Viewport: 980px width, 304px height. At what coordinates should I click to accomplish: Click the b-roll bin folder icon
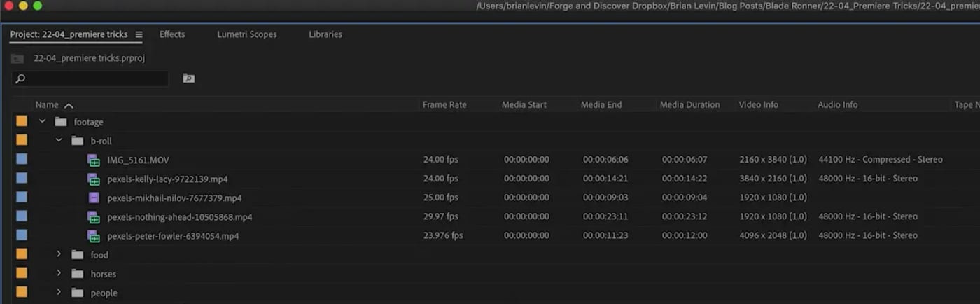coord(78,141)
